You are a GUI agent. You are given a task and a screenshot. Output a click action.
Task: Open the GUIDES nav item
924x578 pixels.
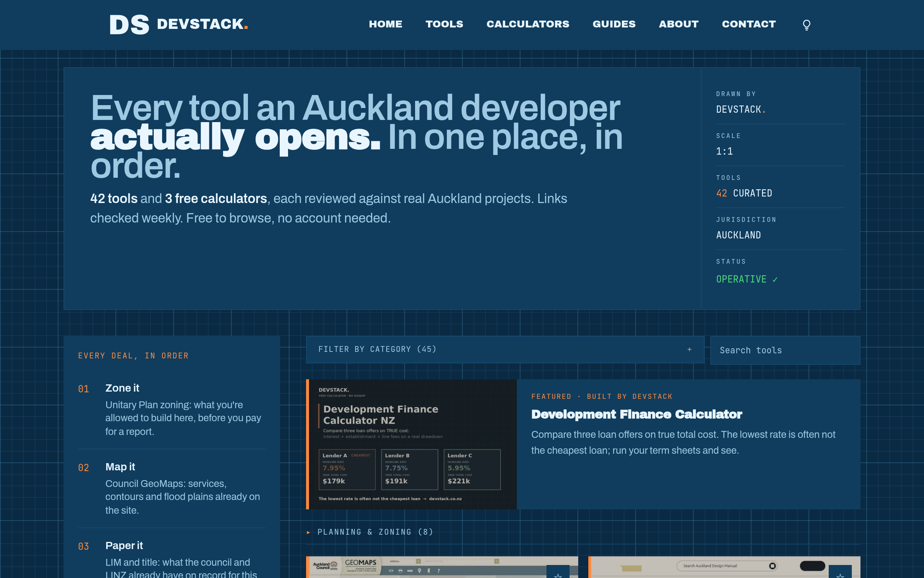click(614, 24)
